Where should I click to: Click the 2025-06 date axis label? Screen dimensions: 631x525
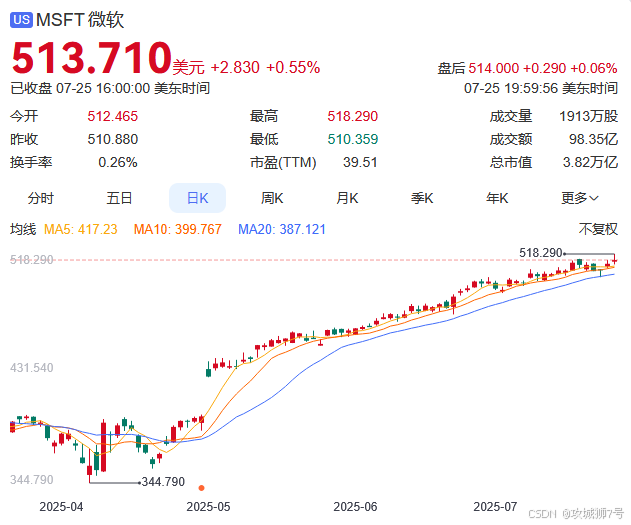point(355,506)
